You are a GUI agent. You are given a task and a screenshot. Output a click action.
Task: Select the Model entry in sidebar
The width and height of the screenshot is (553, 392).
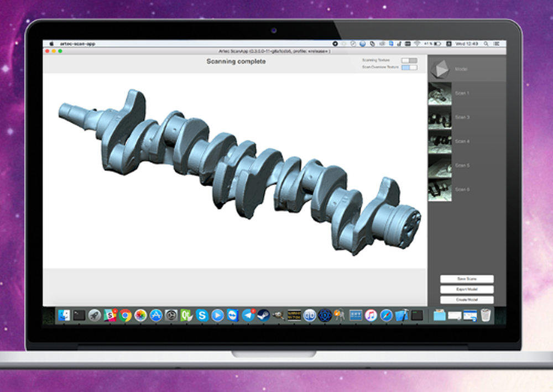467,69
